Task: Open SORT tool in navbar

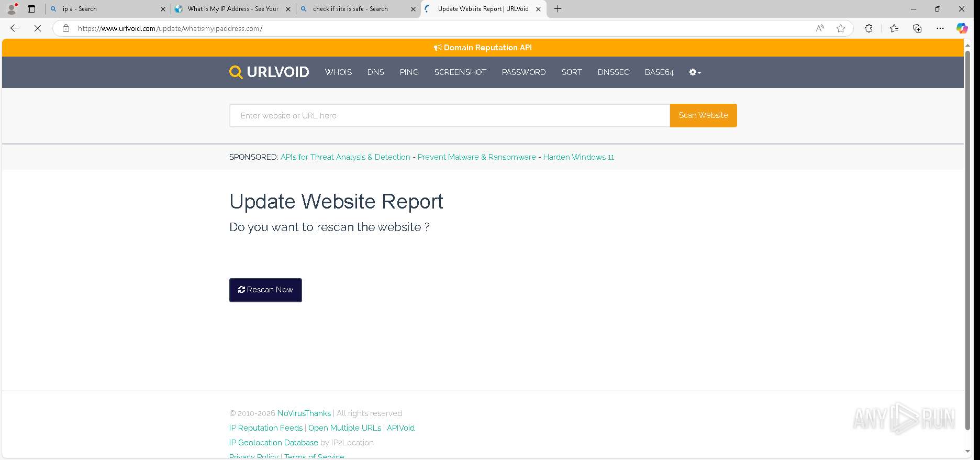Action: coord(572,72)
